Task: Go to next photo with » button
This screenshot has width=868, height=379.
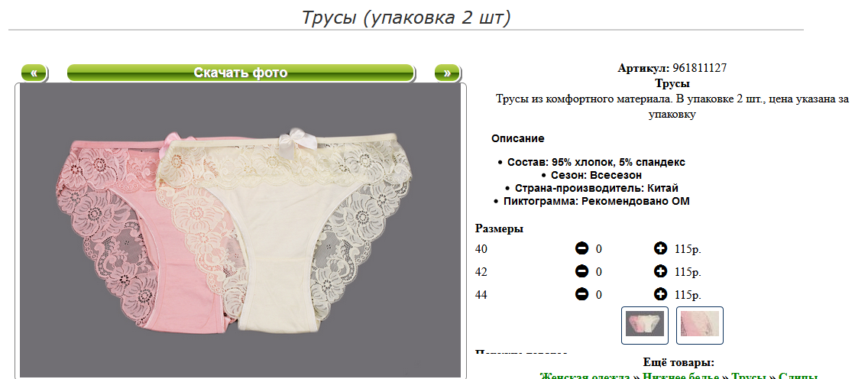Action: coord(447,73)
